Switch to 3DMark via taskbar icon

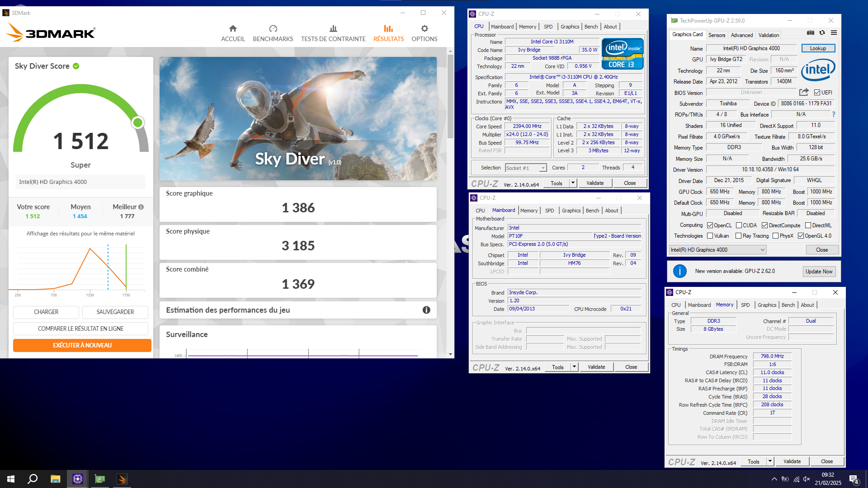[x=122, y=479]
